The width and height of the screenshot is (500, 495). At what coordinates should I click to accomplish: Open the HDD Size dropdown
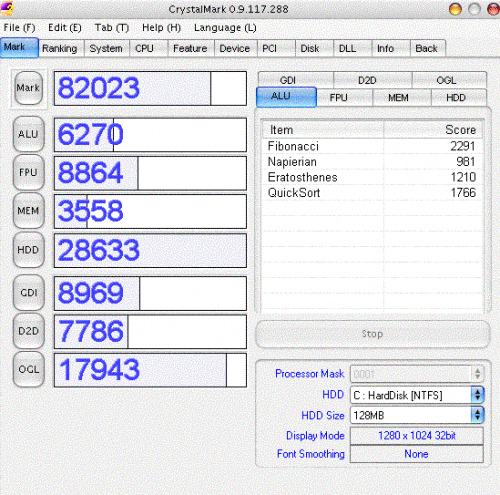click(x=417, y=415)
